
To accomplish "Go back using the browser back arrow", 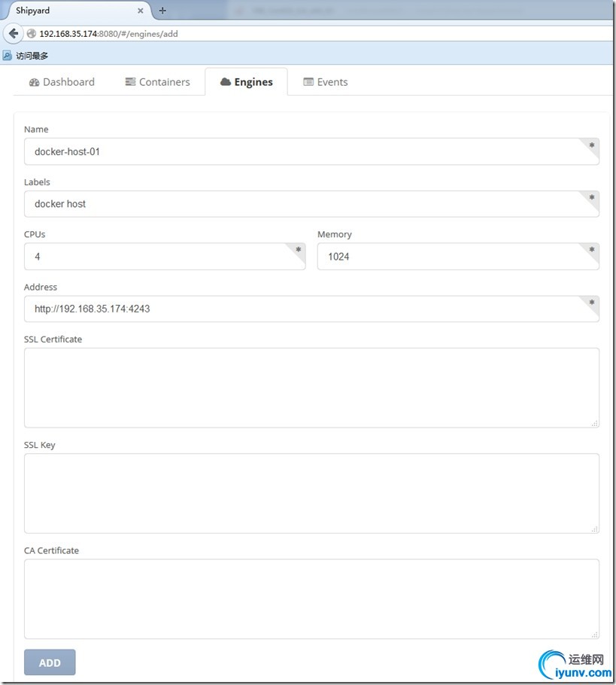I will (x=13, y=33).
